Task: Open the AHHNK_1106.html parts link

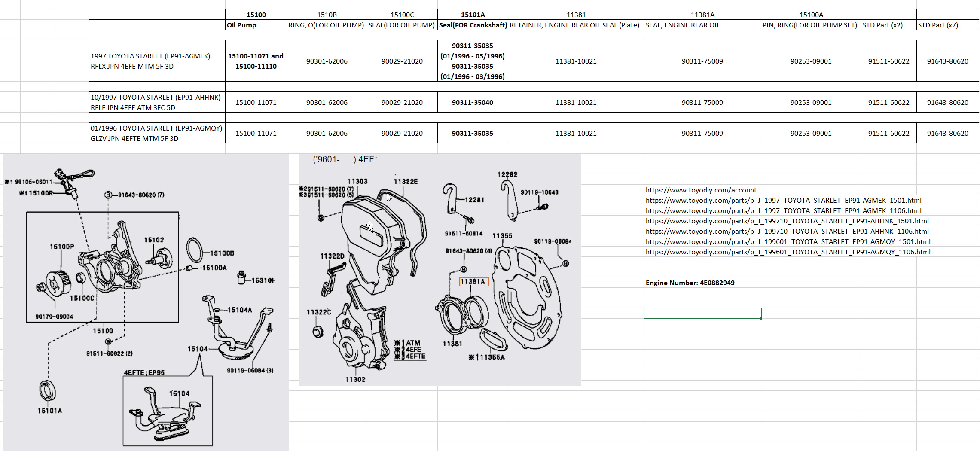Action: (787, 231)
